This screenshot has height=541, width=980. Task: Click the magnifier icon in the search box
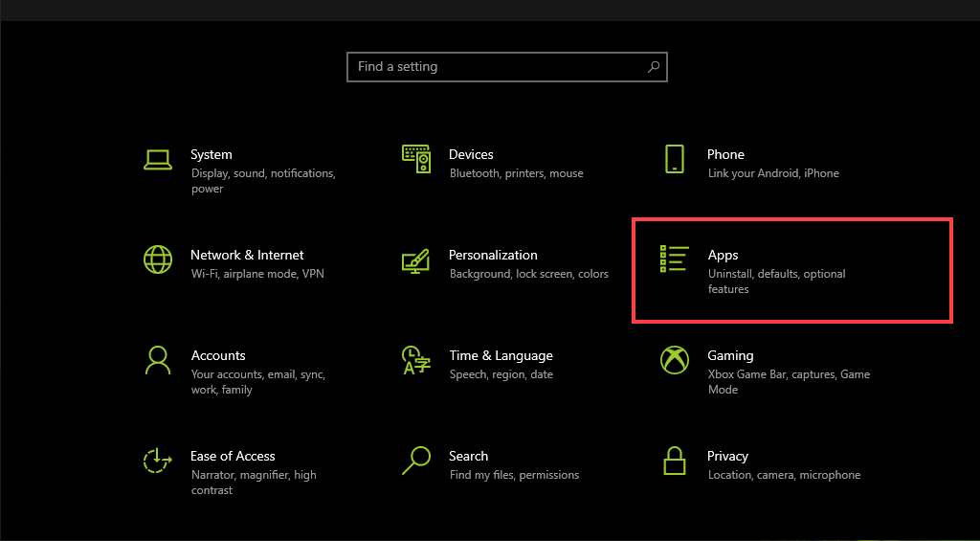pos(654,67)
